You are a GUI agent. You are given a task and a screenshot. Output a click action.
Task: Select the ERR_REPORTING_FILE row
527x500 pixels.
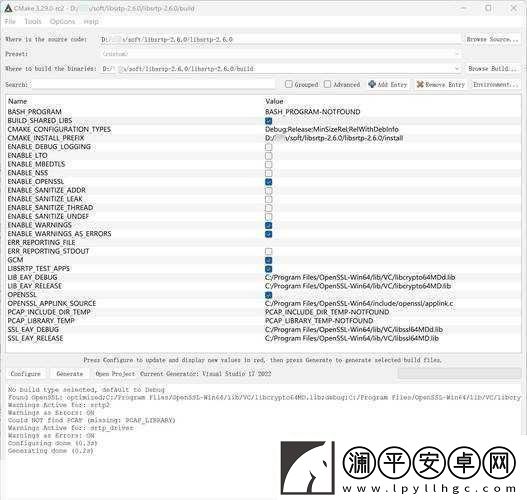coord(263,243)
